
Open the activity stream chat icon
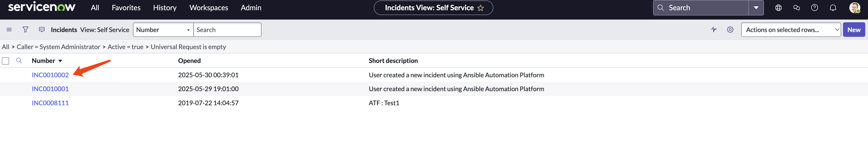tap(42, 30)
